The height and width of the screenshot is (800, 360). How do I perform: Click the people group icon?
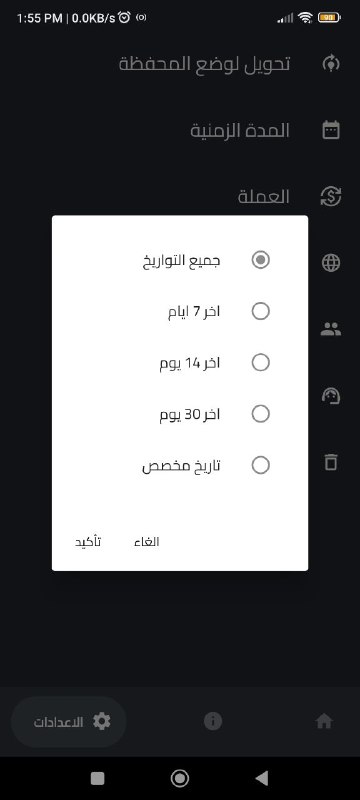tap(331, 329)
